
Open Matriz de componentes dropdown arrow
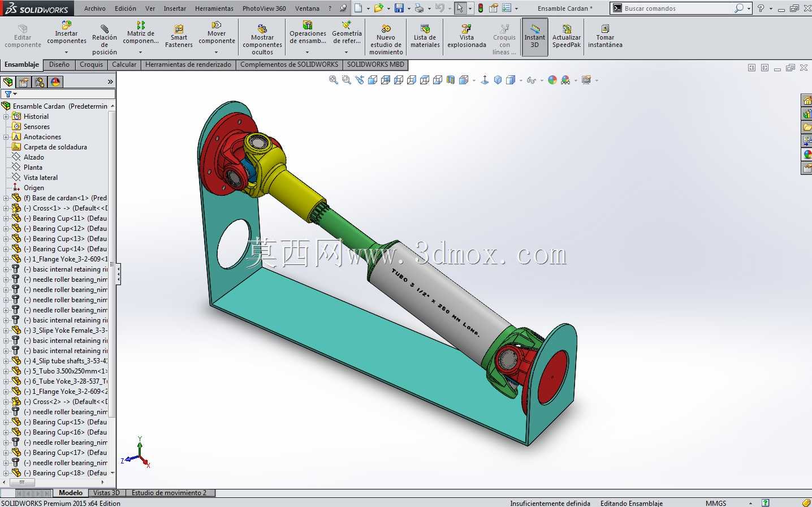coord(141,52)
